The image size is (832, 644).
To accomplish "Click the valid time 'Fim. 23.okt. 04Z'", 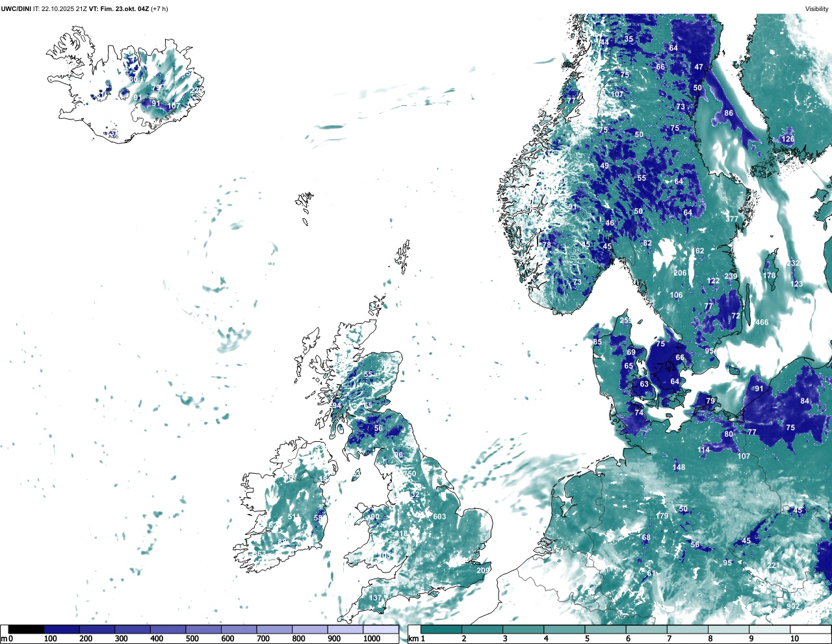I will [124, 9].
